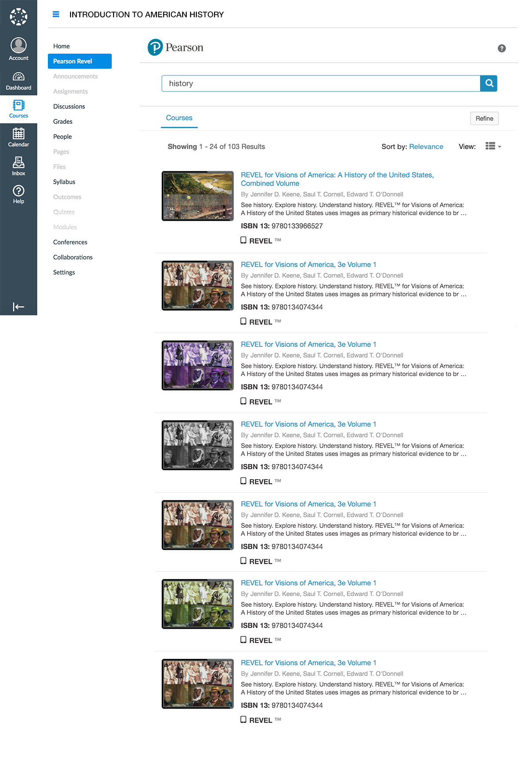Open Settings in course menu
The height and width of the screenshot is (761, 532).
(64, 272)
